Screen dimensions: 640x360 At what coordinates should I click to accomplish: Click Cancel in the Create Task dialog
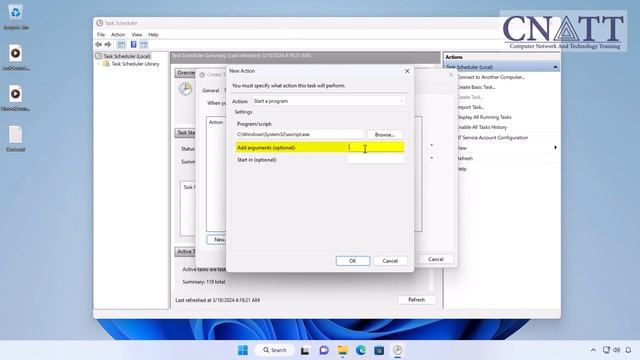tap(436, 259)
